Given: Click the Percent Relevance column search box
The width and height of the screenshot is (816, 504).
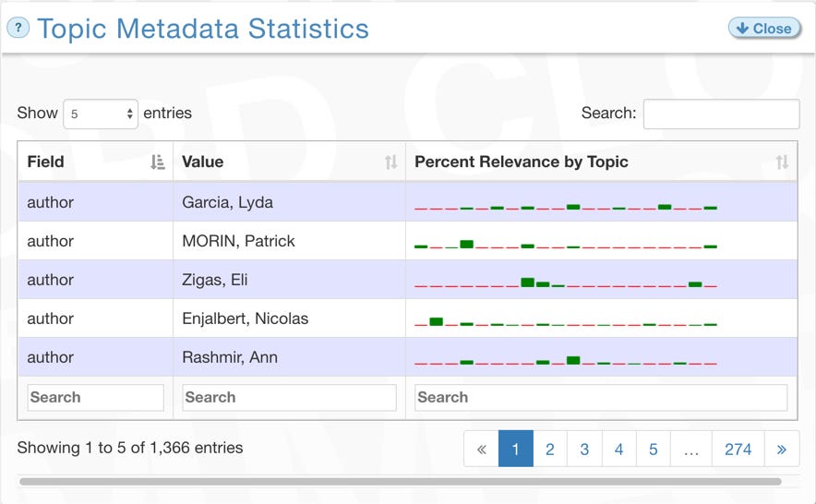Looking at the screenshot, I should click(x=600, y=397).
